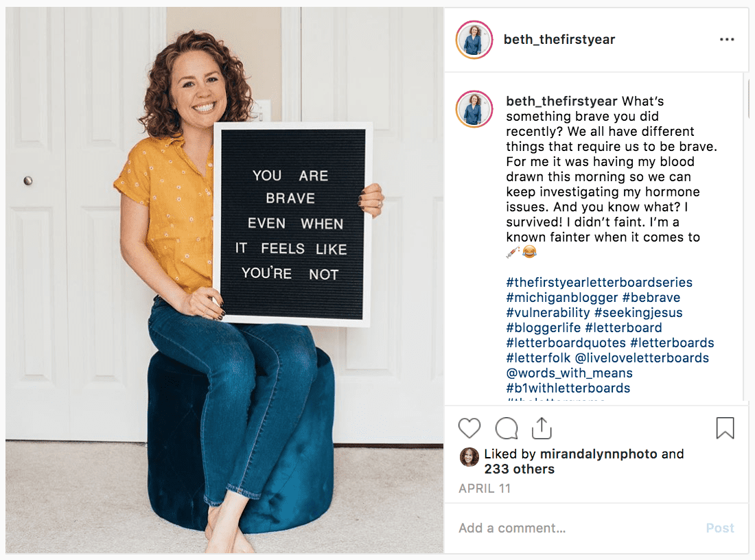Click the Add a comment field

click(x=577, y=528)
